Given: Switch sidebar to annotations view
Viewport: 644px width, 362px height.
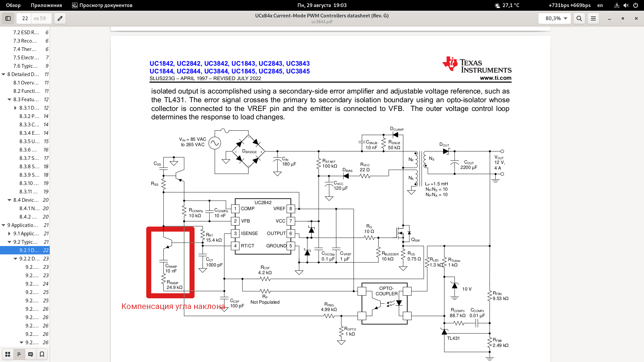Looking at the screenshot, I should pos(31,354).
